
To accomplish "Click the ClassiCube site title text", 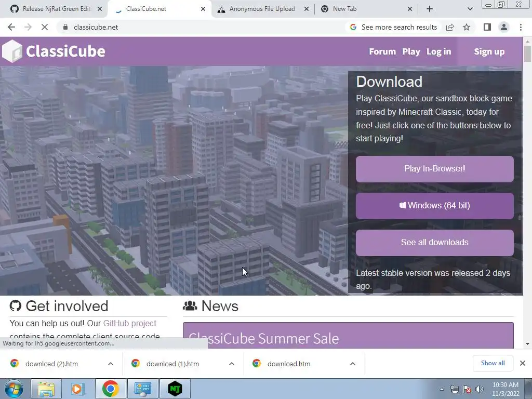I will point(65,51).
